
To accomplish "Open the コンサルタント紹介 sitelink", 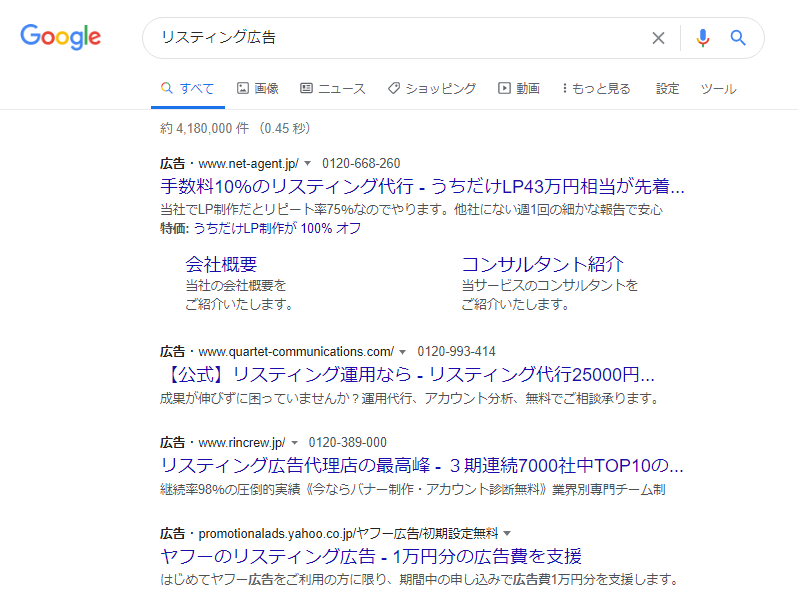I will pyautogui.click(x=542, y=264).
